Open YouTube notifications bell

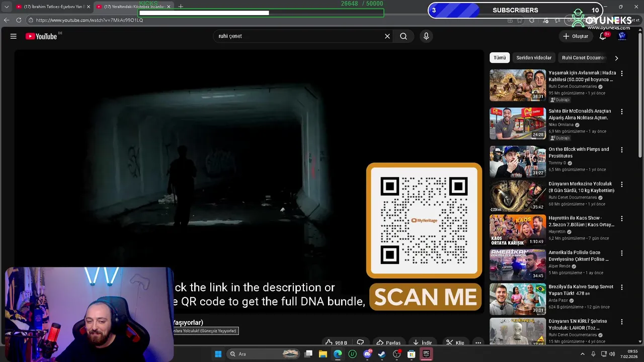pyautogui.click(x=603, y=36)
